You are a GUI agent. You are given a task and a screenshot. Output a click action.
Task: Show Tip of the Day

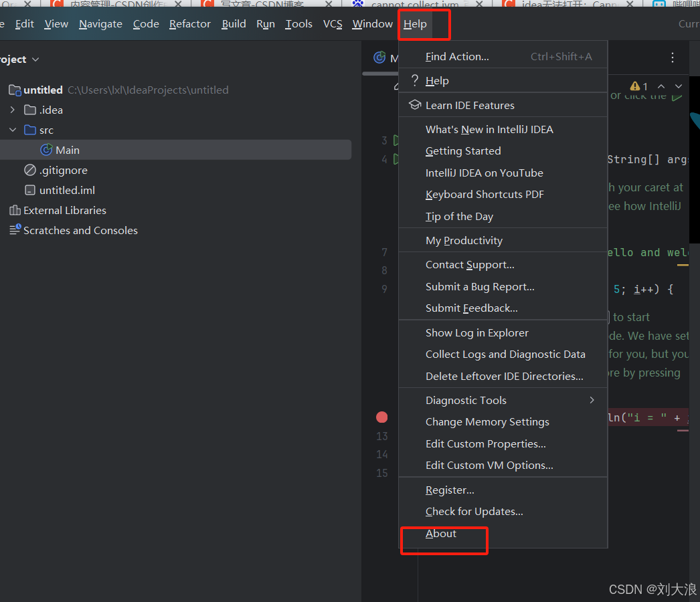pos(503,217)
